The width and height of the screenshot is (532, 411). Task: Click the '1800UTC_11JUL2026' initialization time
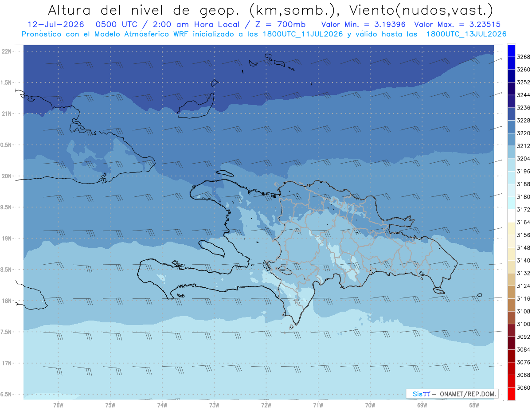304,34
